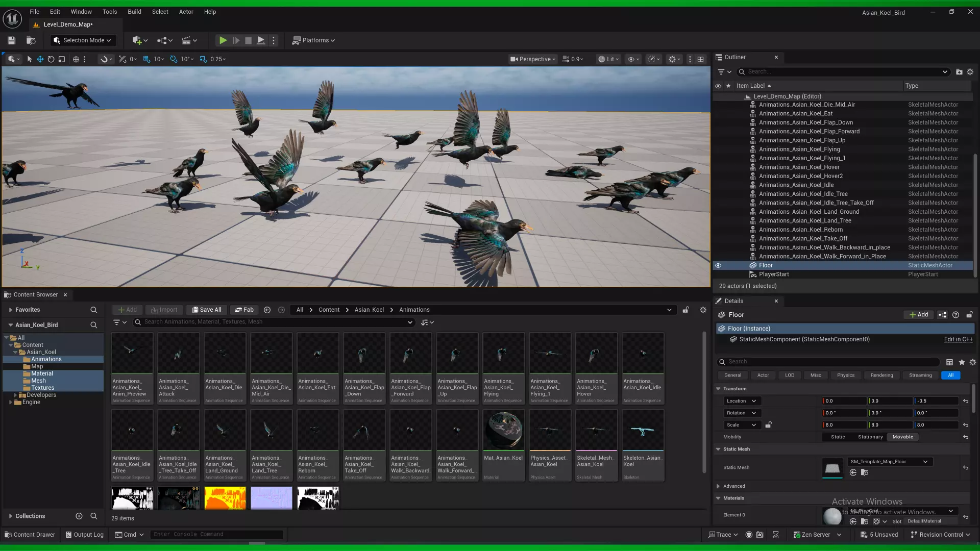Toggle visibility eye for Floor actor
This screenshot has width=980, height=551.
(718, 265)
